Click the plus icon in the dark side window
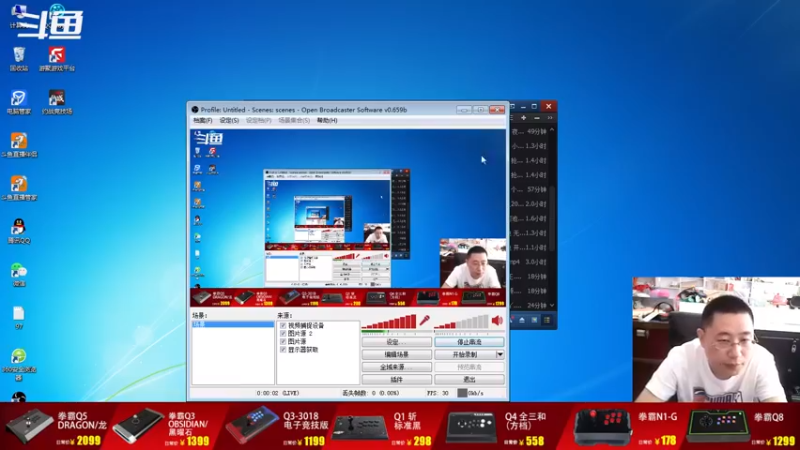Image resolution: width=800 pixels, height=450 pixels. coord(523,118)
